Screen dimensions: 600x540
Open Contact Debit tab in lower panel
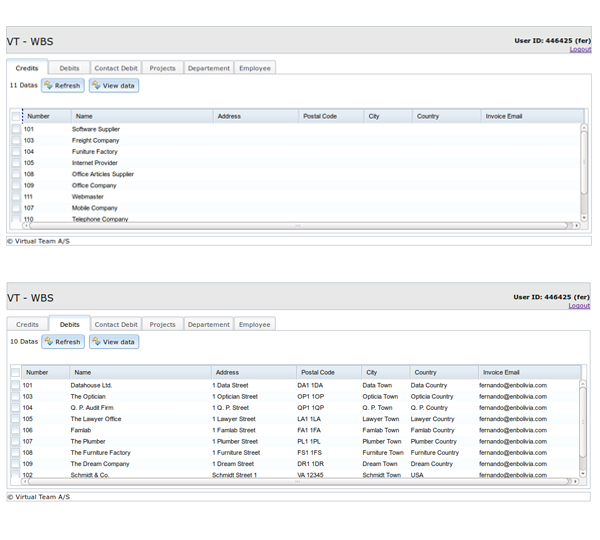click(116, 324)
